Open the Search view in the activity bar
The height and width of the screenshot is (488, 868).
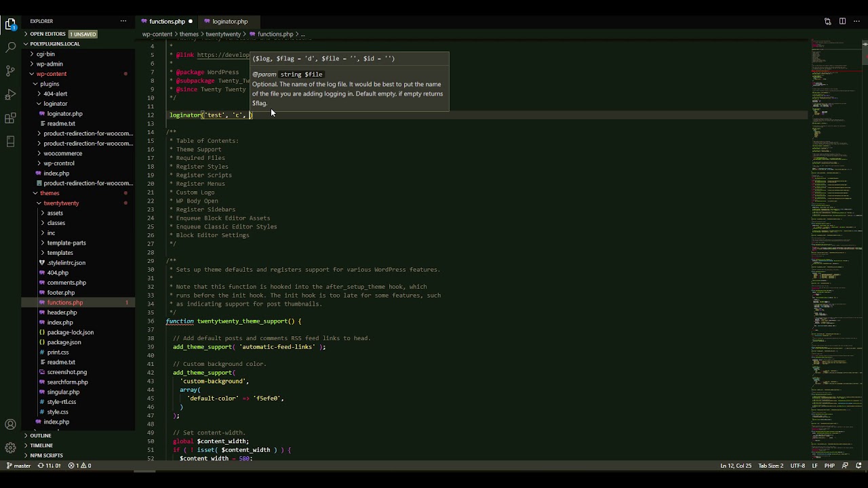pyautogui.click(x=10, y=47)
